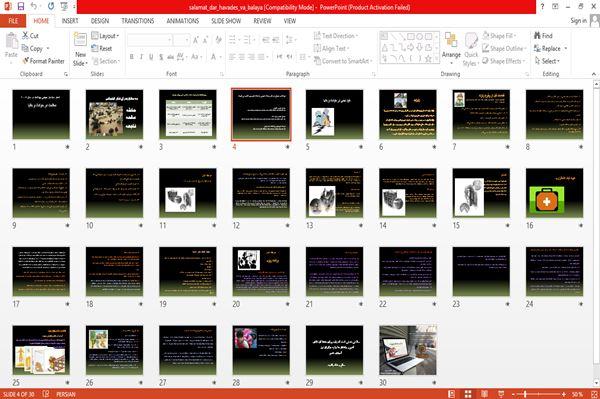This screenshot has width=600, height=399.
Task: Select slide 16 thumbnail with first-aid kit
Action: click(x=554, y=193)
